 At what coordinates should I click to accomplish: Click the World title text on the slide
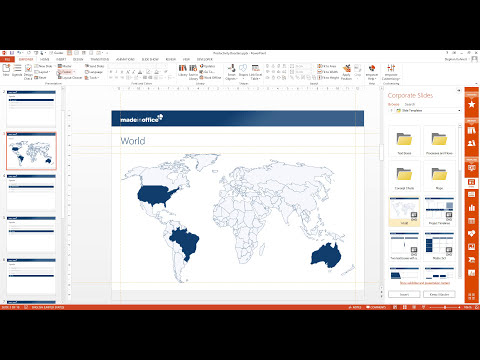click(x=133, y=141)
